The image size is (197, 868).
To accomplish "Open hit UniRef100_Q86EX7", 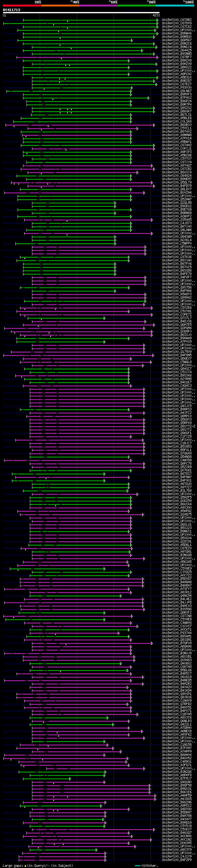I will [177, 358].
